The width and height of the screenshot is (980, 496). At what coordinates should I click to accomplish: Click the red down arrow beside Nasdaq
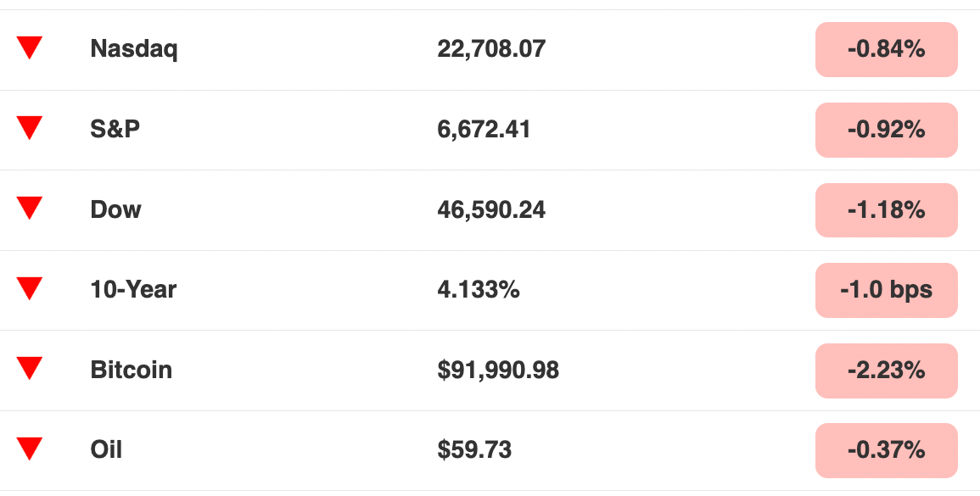click(x=30, y=48)
